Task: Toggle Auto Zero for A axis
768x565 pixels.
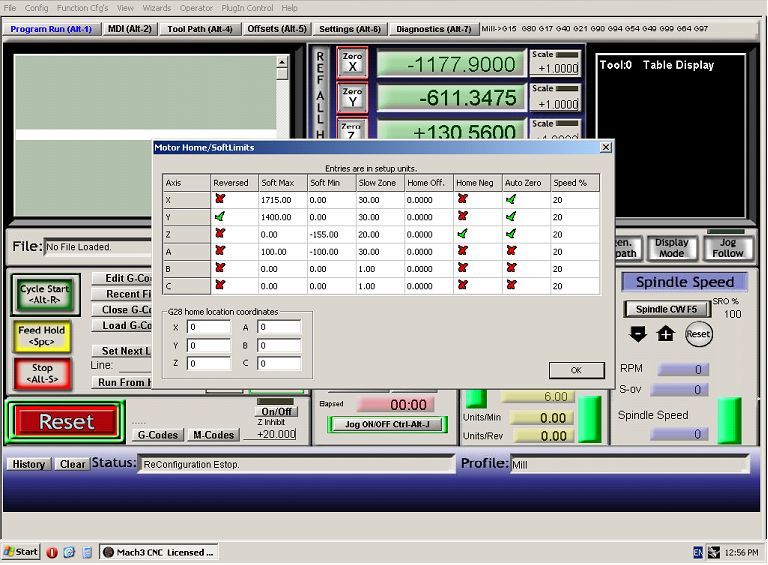Action: (511, 251)
